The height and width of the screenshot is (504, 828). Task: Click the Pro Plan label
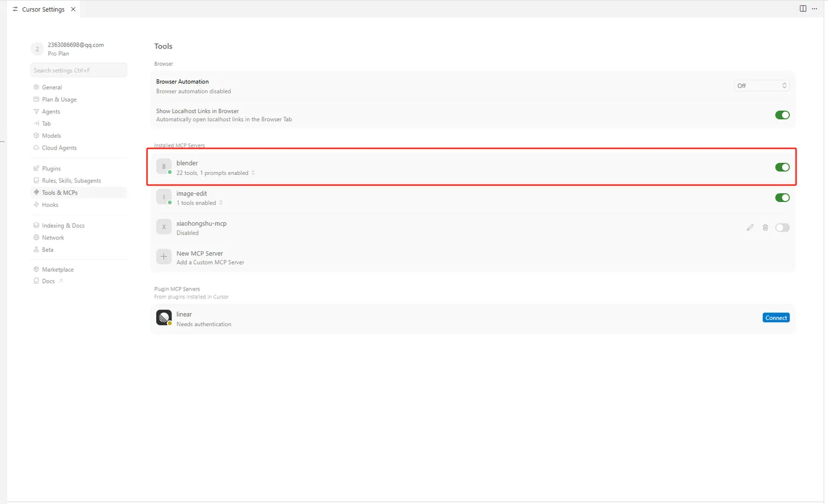[x=59, y=54]
